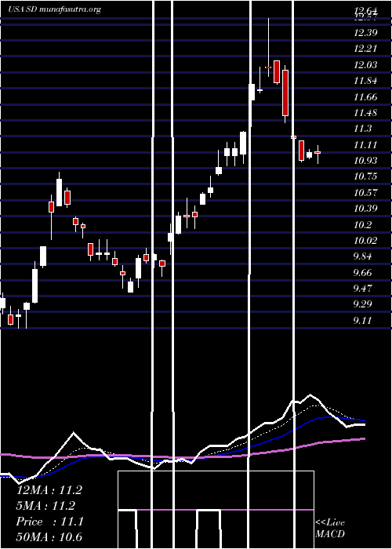Select the 10.57 price axis label
This screenshot has height=549, width=392.
click(x=365, y=193)
